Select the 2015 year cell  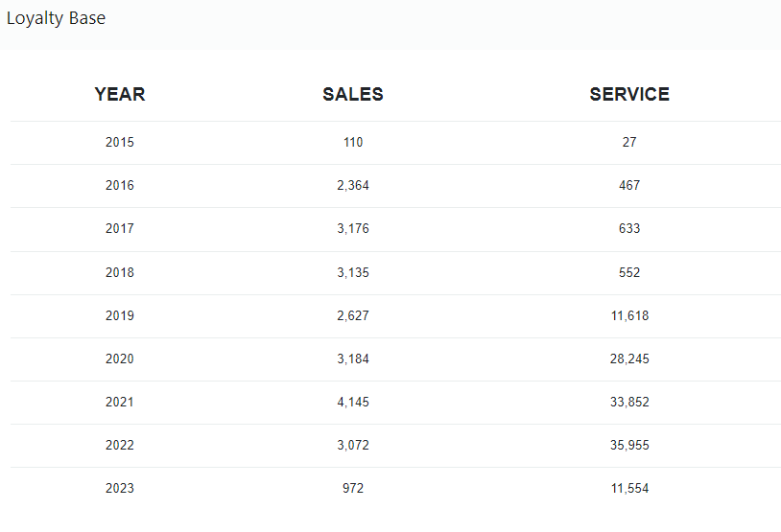coord(120,142)
